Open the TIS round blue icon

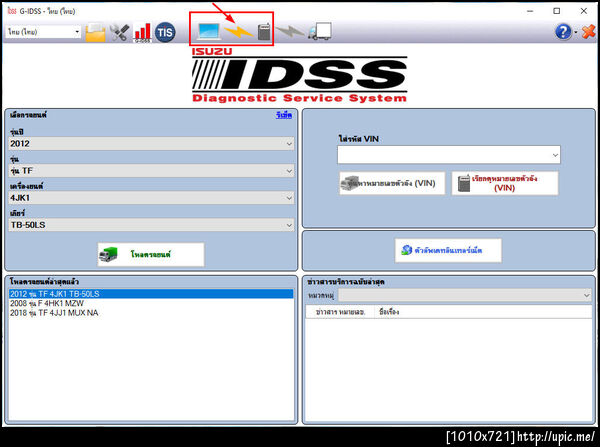click(x=165, y=32)
